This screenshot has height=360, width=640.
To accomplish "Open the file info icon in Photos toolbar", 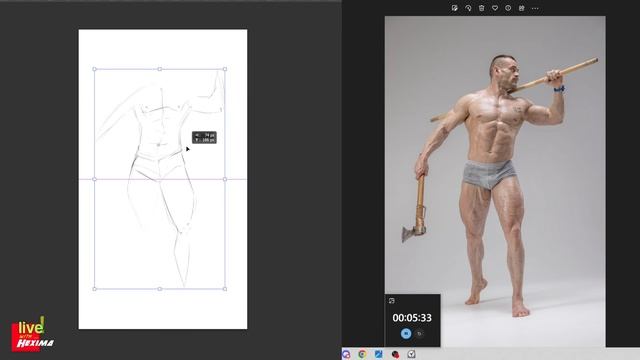I will coord(508,8).
